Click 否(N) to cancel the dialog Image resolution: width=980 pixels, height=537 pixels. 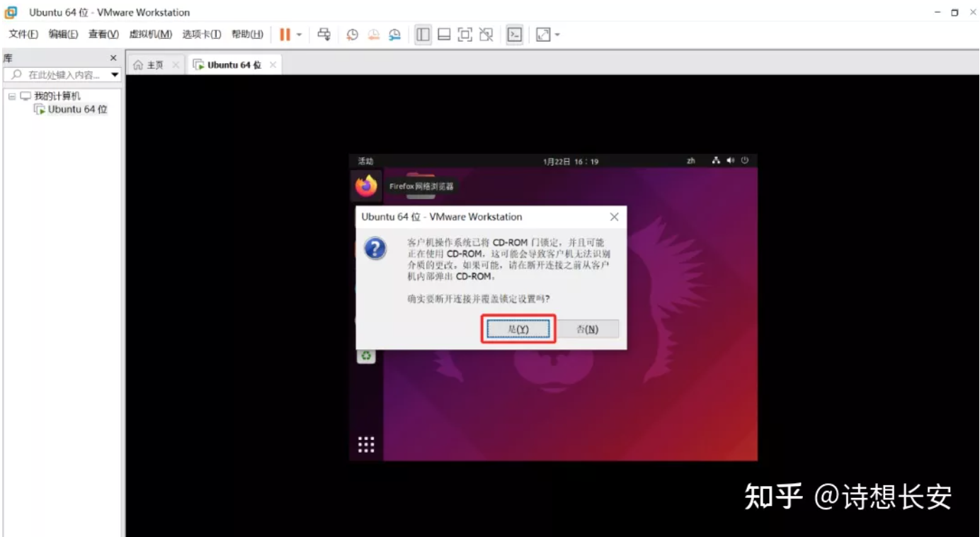(x=588, y=328)
